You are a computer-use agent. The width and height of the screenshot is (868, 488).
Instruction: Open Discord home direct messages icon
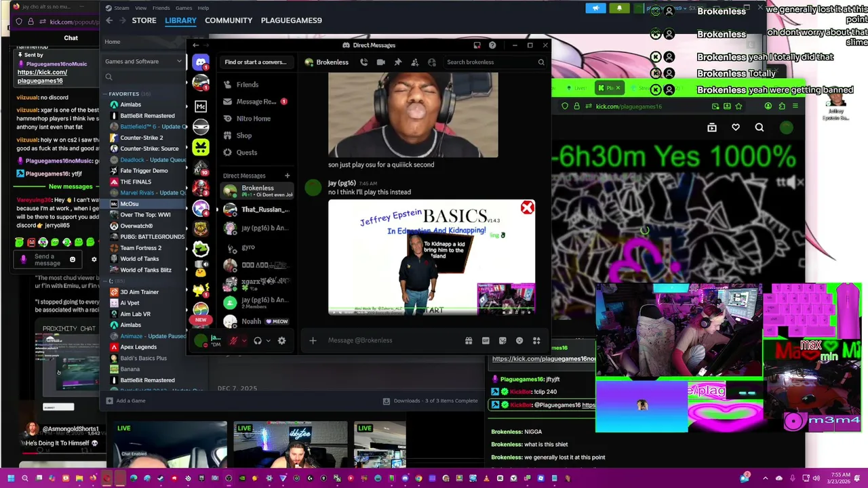(201, 62)
